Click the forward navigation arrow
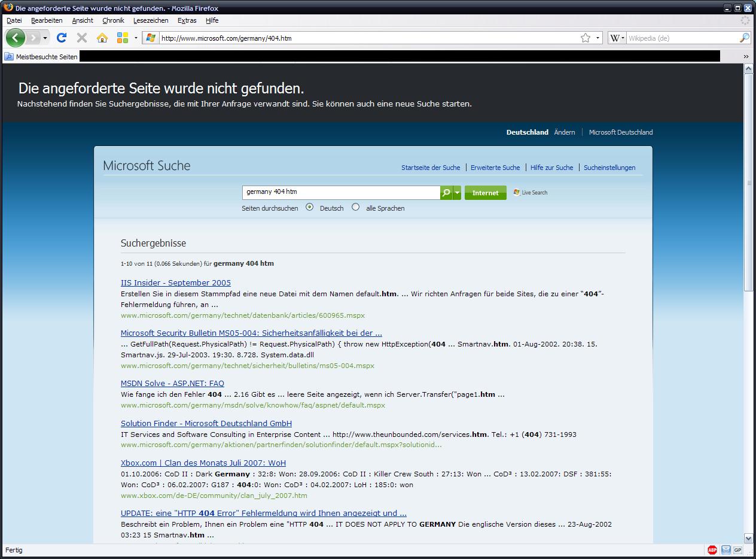The width and height of the screenshot is (756, 559). point(33,38)
